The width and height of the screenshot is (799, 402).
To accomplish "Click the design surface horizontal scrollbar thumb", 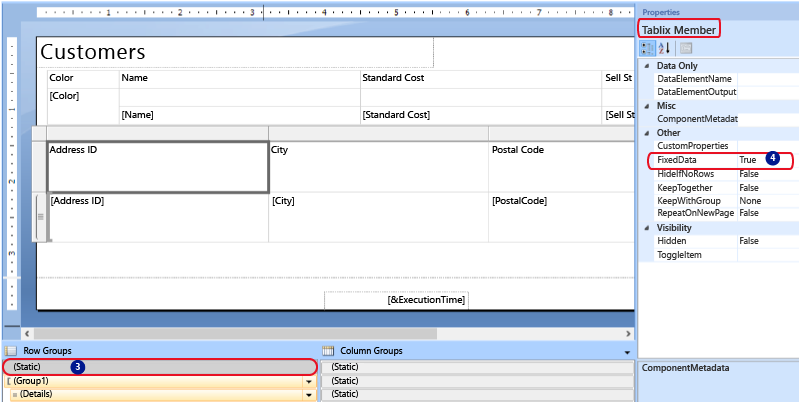I will [235, 333].
